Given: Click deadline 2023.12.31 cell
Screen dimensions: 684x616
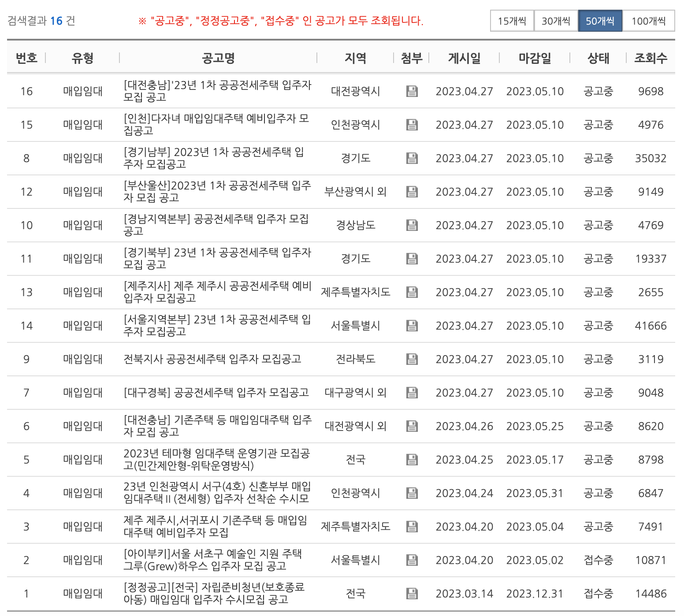Looking at the screenshot, I should coord(535,594).
